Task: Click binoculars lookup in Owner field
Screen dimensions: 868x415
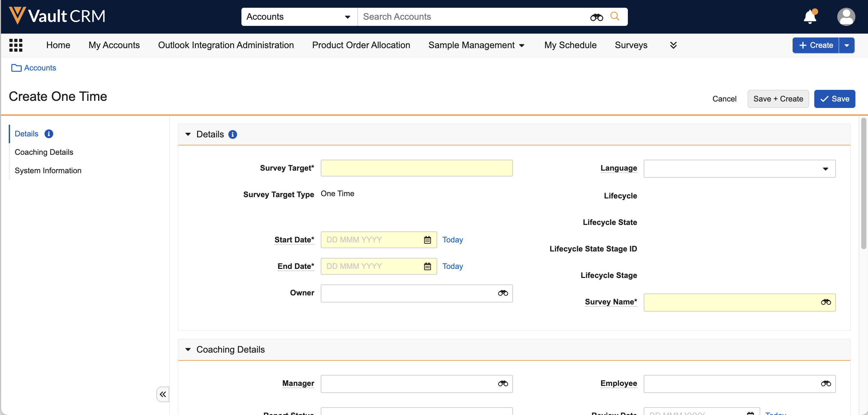Action: [503, 293]
